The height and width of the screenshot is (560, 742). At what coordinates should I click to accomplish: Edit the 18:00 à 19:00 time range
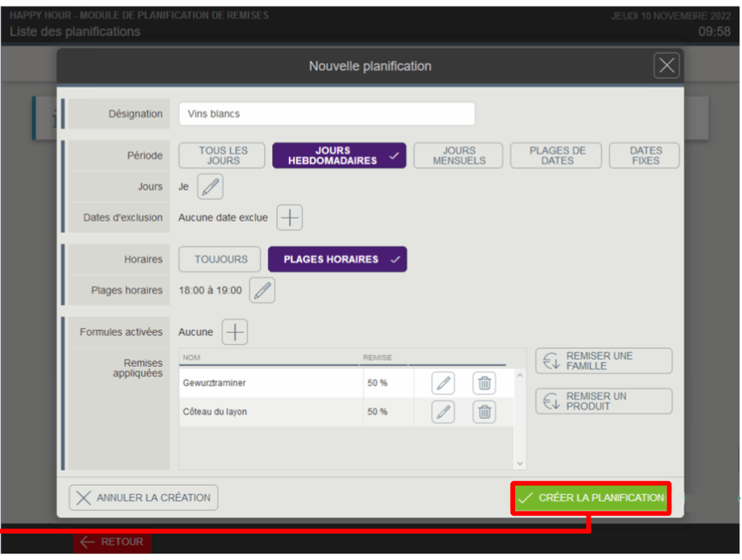click(x=262, y=290)
